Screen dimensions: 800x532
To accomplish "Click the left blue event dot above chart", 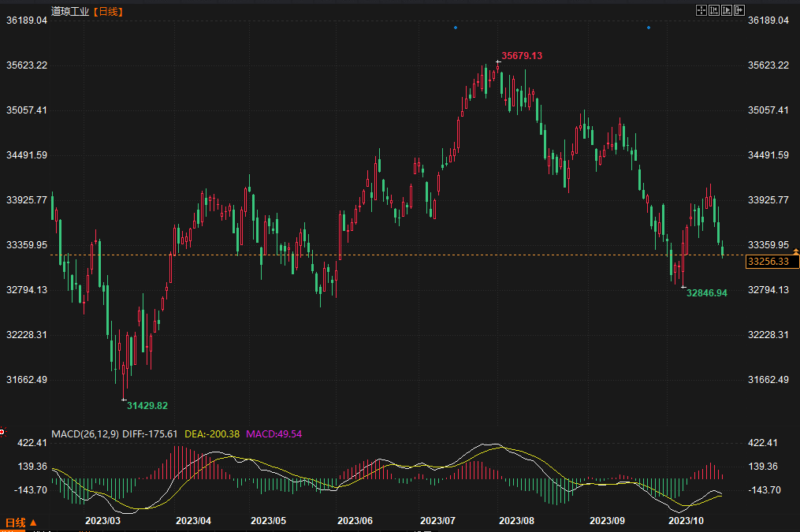I will point(455,28).
